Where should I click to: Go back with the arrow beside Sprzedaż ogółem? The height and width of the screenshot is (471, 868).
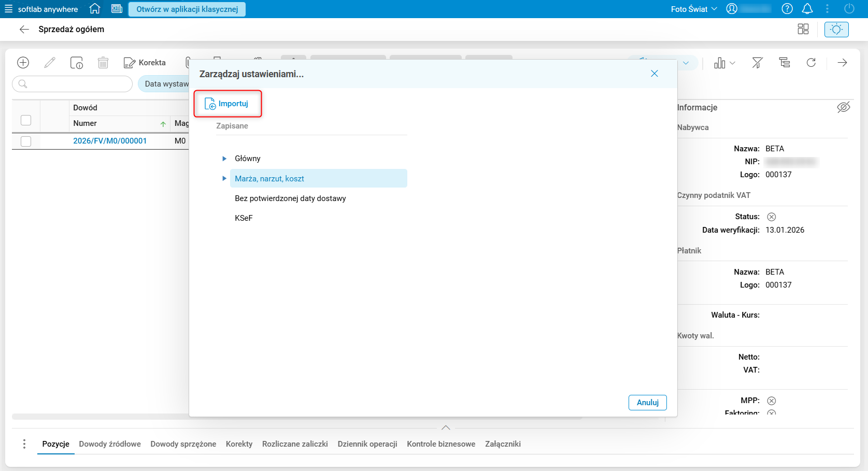(24, 30)
